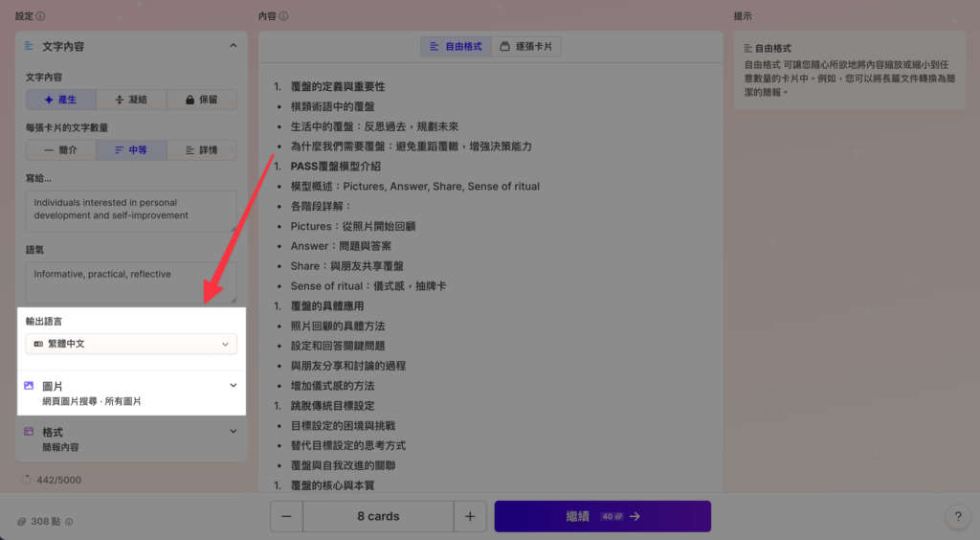Click the 自由格式 icon in the 提示 panel
The width and height of the screenshot is (980, 540).
tap(748, 48)
